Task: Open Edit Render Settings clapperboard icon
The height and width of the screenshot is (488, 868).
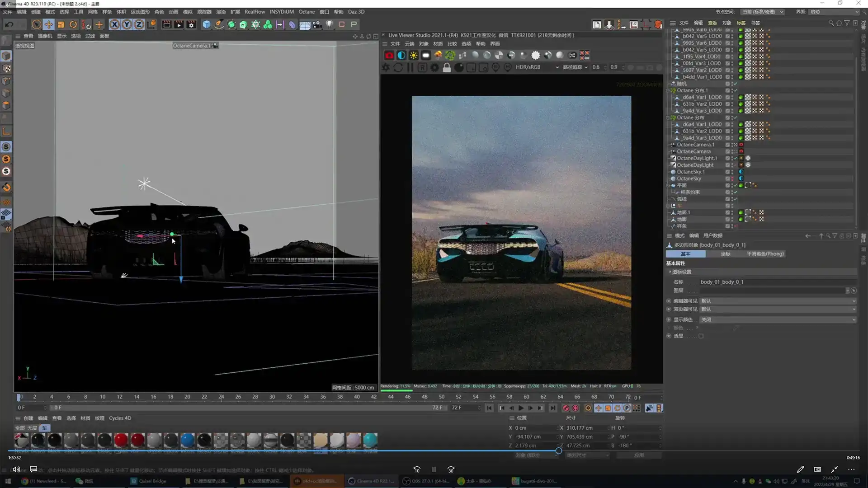Action: click(191, 24)
